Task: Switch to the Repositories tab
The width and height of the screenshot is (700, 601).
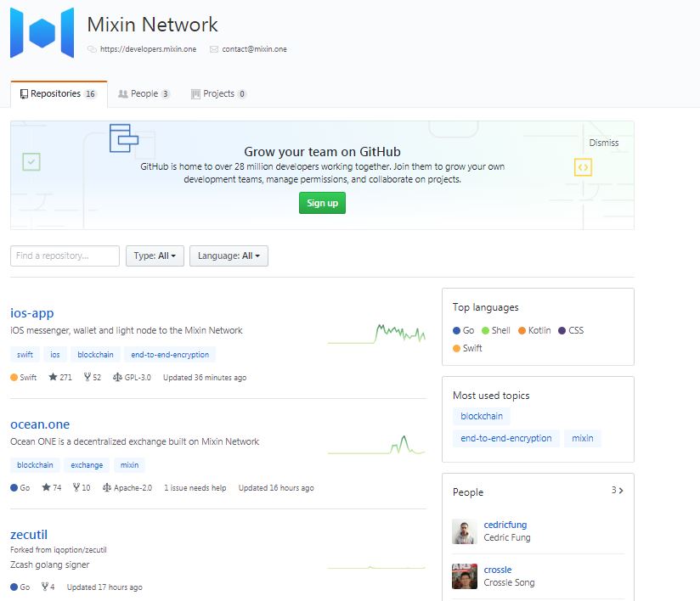Action: (x=59, y=94)
